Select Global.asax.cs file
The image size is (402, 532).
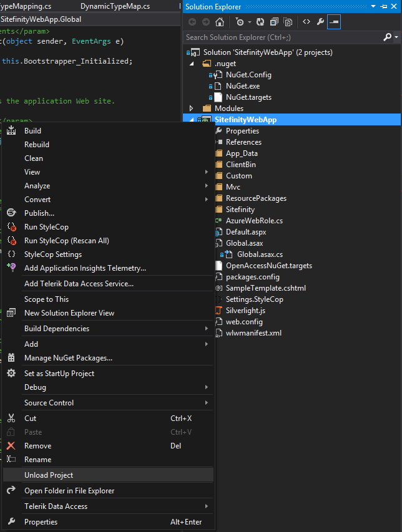tap(260, 254)
